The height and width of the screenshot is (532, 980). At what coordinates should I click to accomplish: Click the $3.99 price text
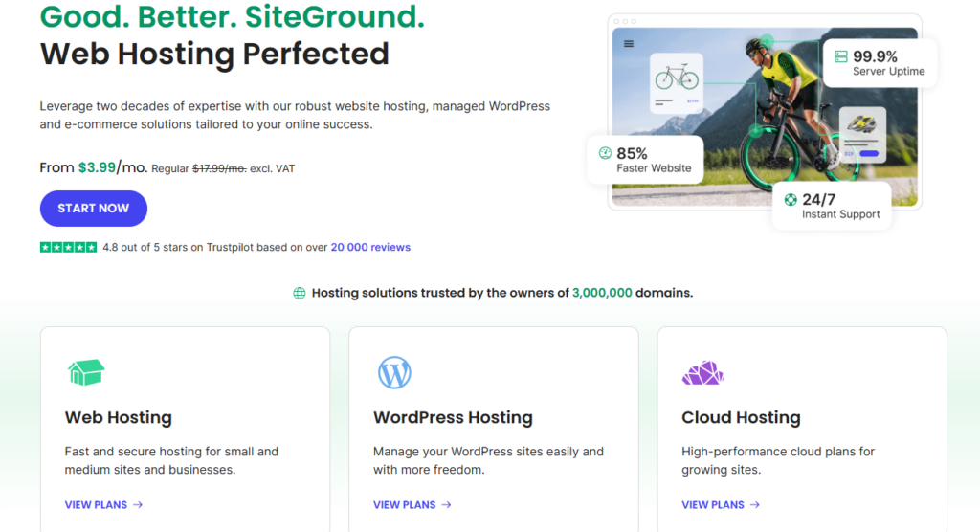point(97,167)
